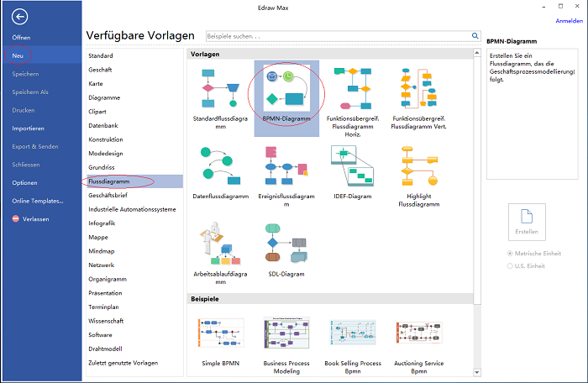Click the templates scrollbar down arrow

tap(477, 372)
